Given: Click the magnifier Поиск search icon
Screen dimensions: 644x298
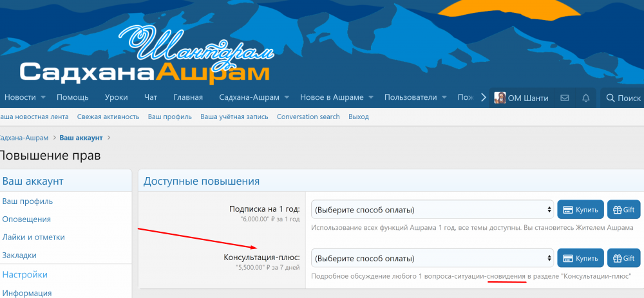Looking at the screenshot, I should [611, 98].
